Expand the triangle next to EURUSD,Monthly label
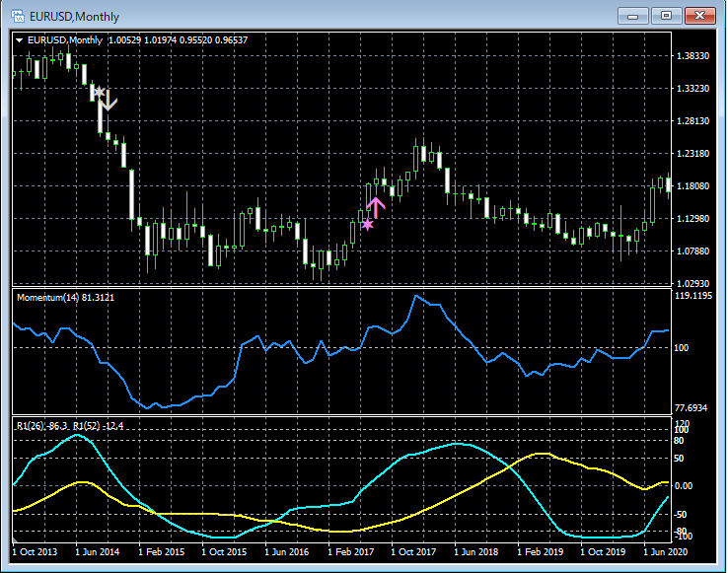Screen dimensions: 728x573 21,39
